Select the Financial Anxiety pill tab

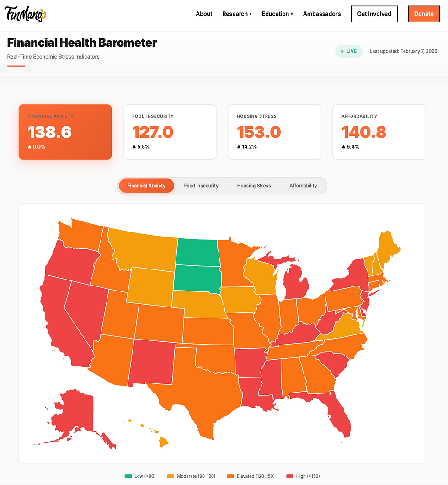coord(146,186)
